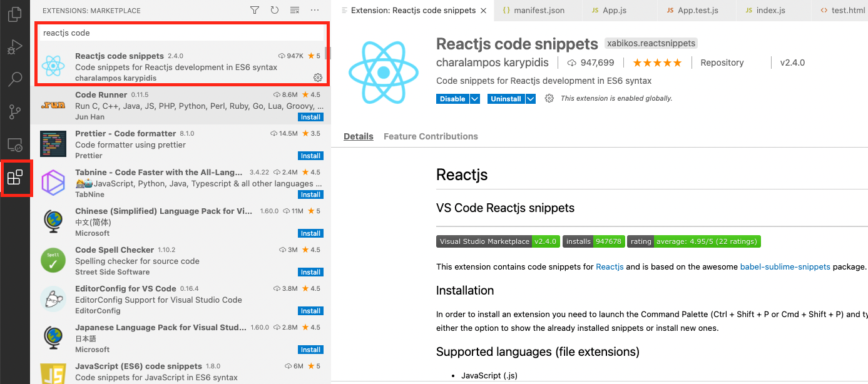Select the Code Runner extension title

click(x=101, y=94)
